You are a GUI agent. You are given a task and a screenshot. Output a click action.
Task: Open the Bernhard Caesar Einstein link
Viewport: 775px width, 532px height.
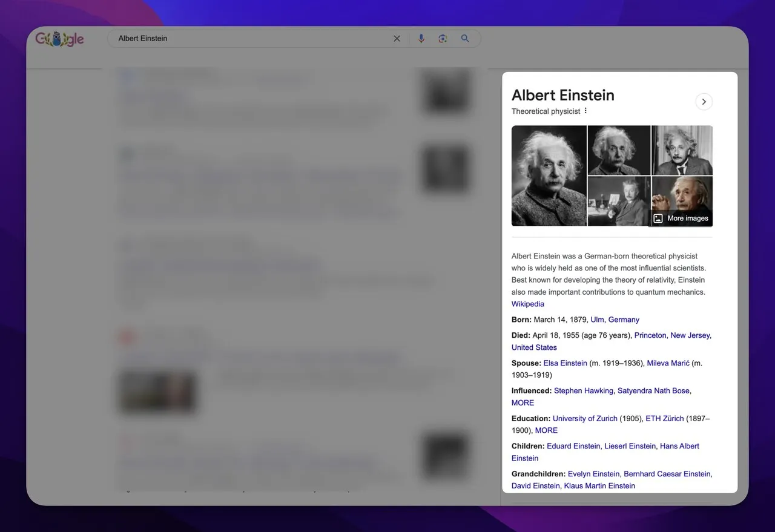pos(668,474)
